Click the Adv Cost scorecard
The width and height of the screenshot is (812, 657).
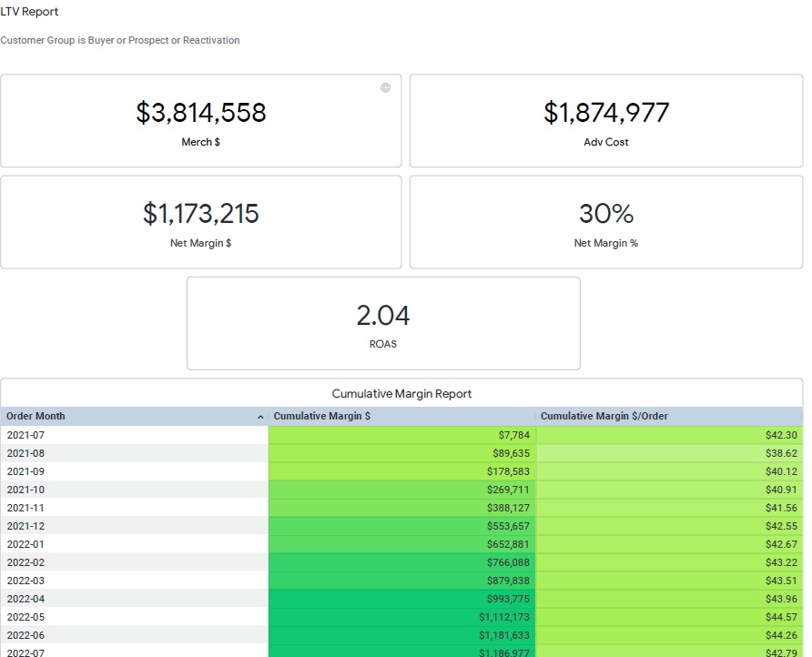(605, 120)
